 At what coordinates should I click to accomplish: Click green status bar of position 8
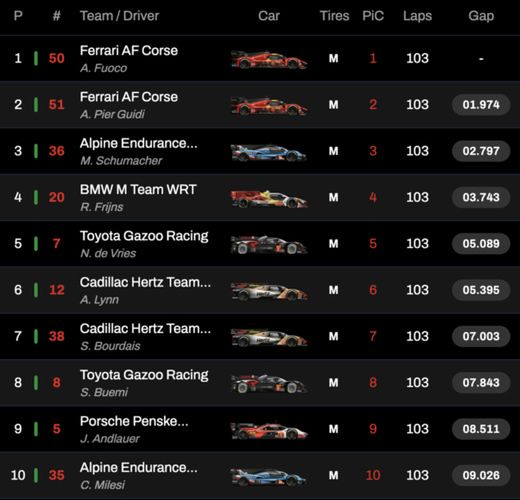click(x=36, y=382)
